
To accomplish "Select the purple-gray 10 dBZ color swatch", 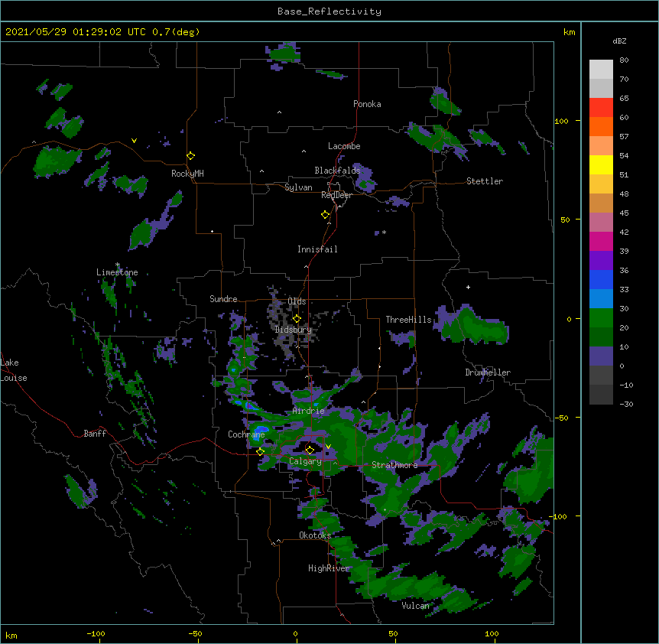I will tap(601, 356).
